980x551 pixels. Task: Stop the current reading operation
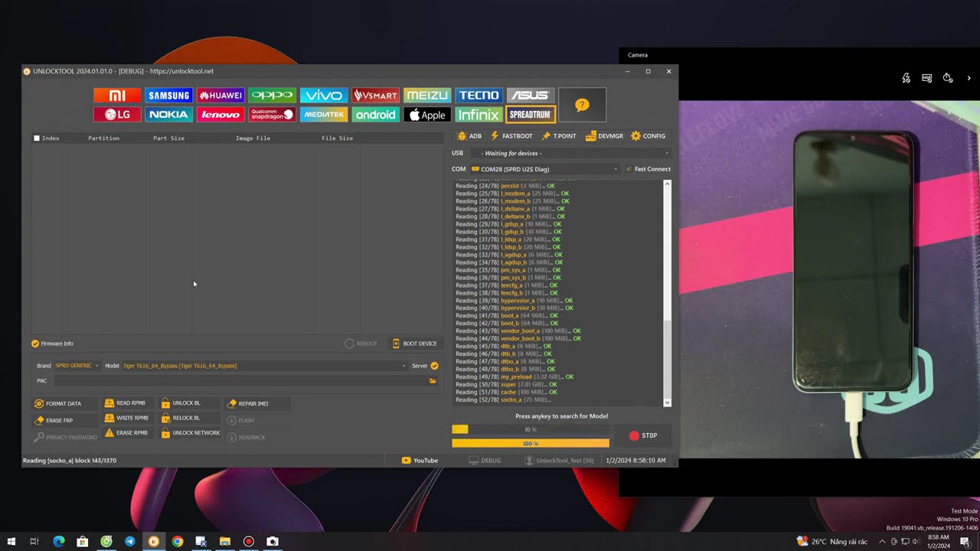643,435
